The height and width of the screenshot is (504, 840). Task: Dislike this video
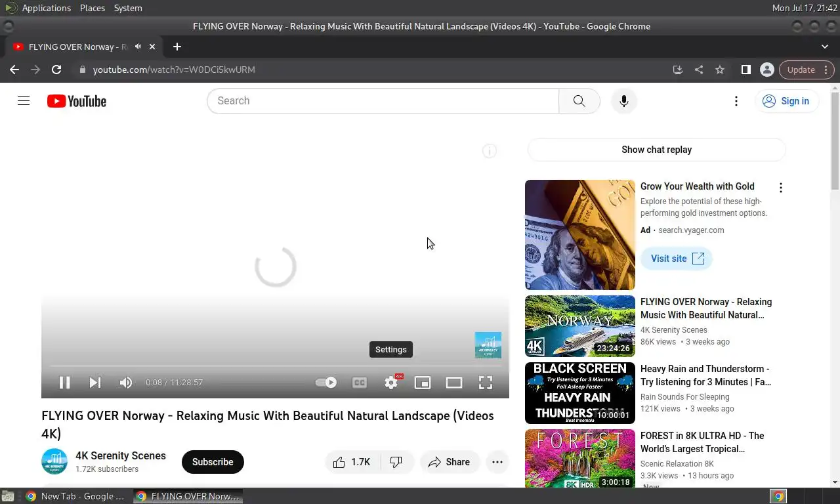pyautogui.click(x=396, y=462)
